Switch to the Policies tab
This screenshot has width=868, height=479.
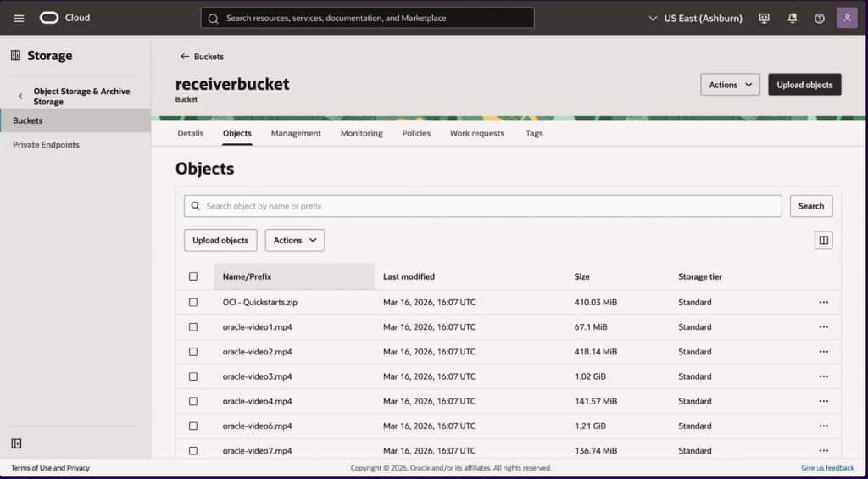(416, 133)
